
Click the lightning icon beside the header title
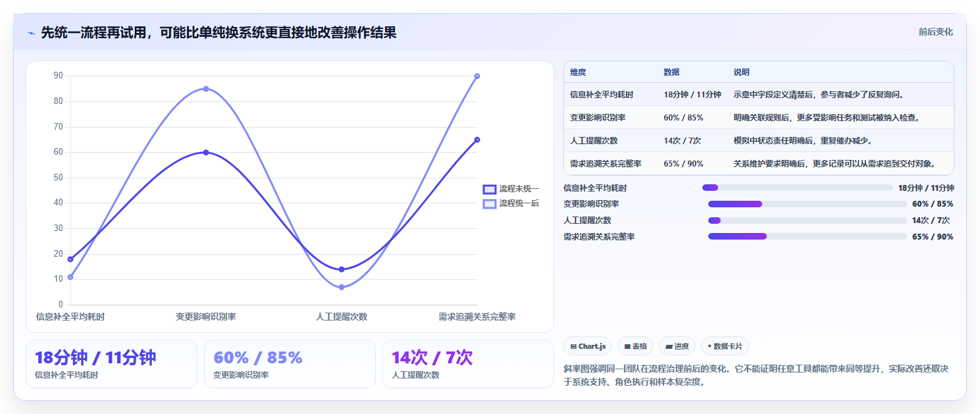coord(31,33)
